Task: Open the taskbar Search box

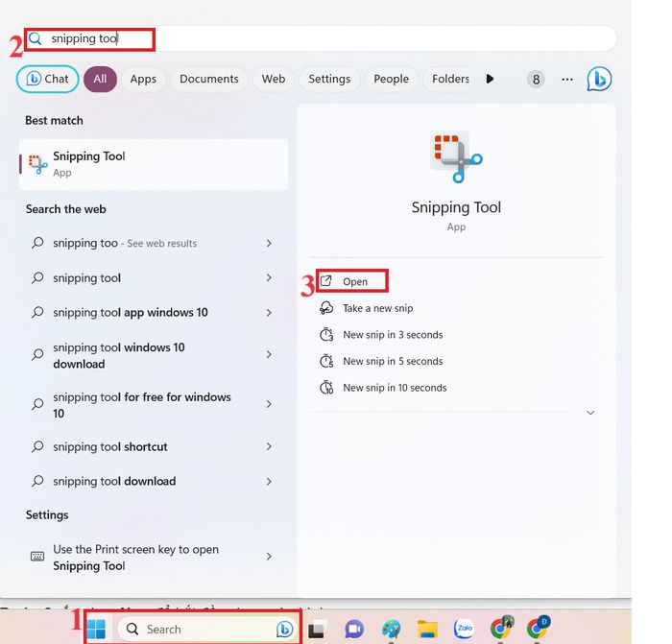Action: [x=207, y=629]
